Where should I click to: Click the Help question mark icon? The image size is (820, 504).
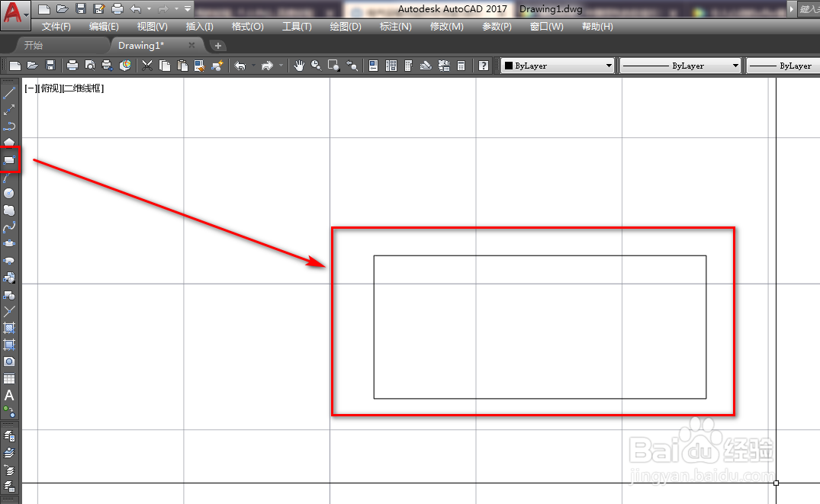[x=483, y=66]
